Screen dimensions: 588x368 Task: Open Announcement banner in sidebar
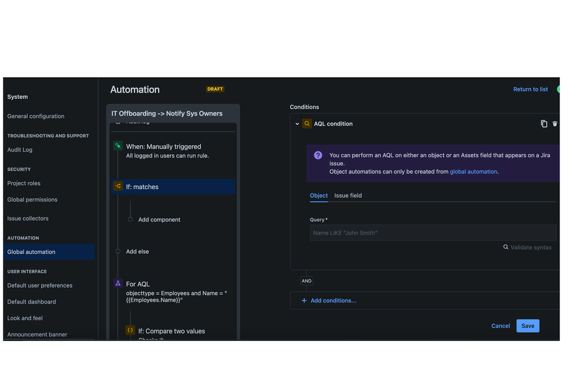tap(37, 334)
